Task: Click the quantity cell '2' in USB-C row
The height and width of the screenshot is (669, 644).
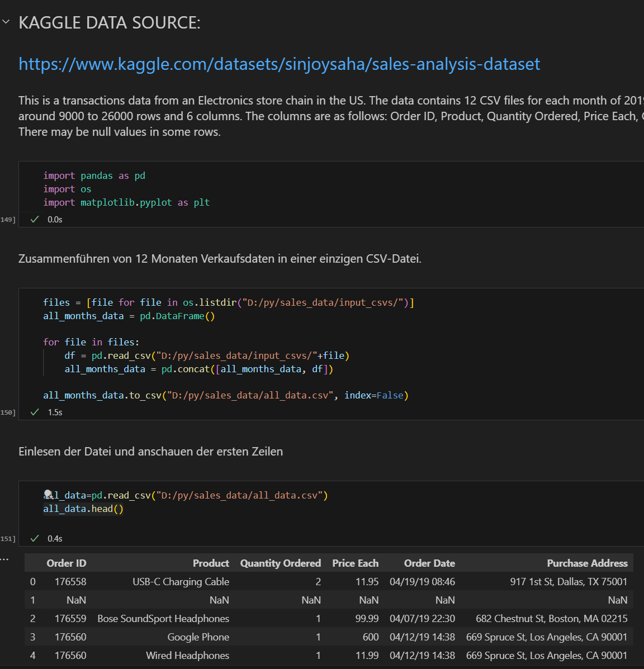Action: [x=319, y=582]
